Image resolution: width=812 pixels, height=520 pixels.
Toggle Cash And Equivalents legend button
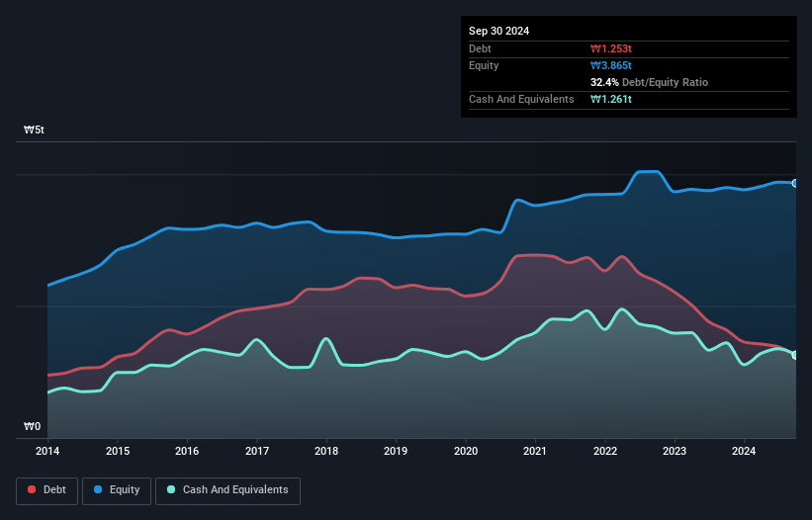point(227,490)
